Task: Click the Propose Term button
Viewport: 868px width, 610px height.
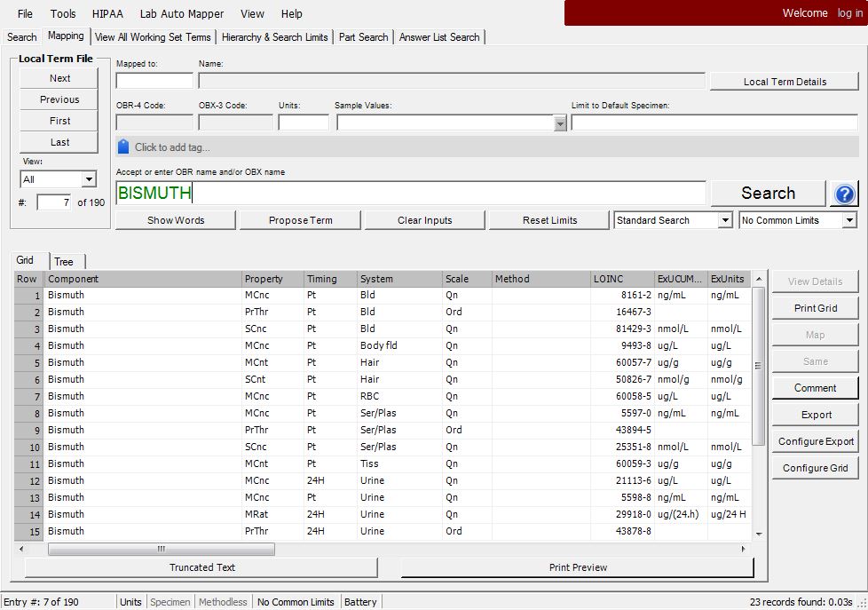Action: click(x=301, y=220)
